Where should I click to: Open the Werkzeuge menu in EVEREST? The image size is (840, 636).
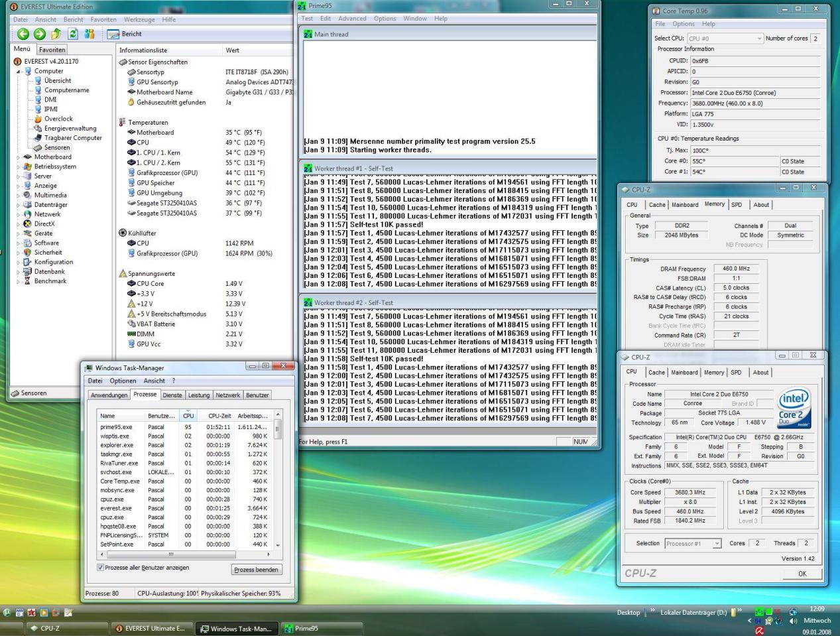139,20
